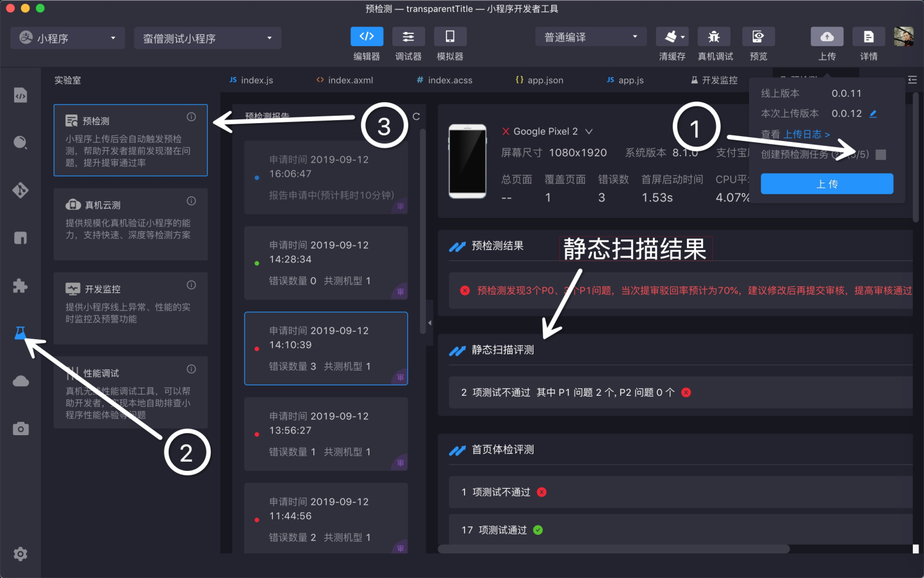Show info for 开发监控 card
Image resolution: width=924 pixels, height=578 pixels.
192,285
